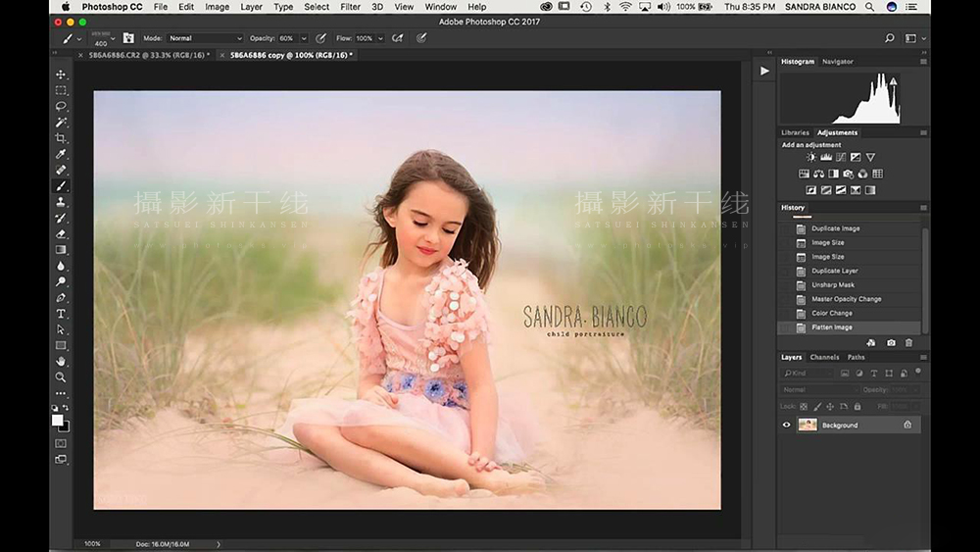Add a Photo Filter adjustment
Screen dimensions: 980x552
coord(848,174)
